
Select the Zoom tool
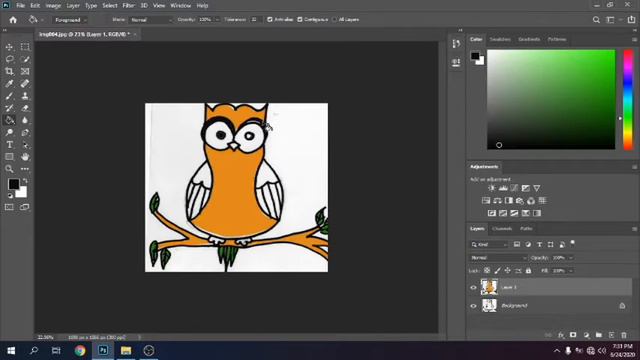coord(9,169)
